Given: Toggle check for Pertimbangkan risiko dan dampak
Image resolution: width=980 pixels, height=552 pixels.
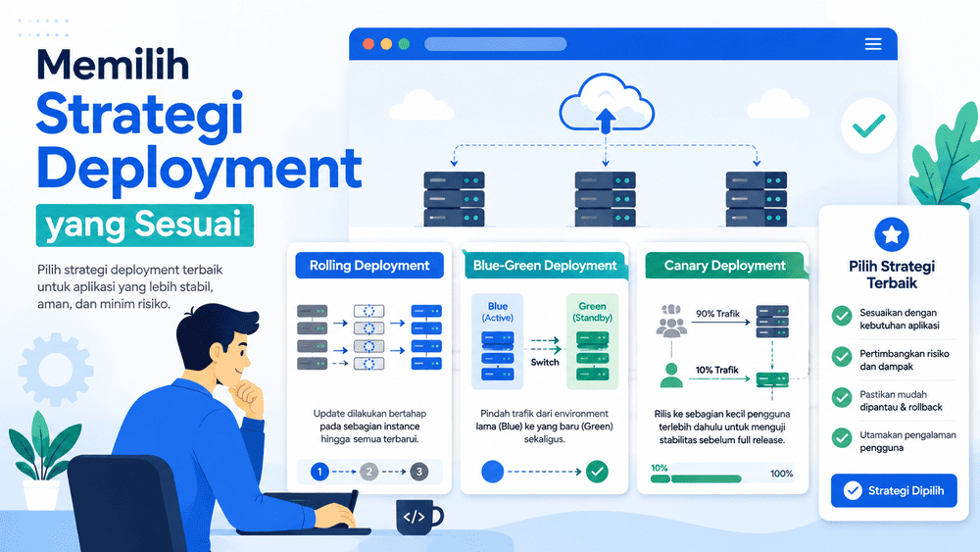Looking at the screenshot, I should (842, 356).
